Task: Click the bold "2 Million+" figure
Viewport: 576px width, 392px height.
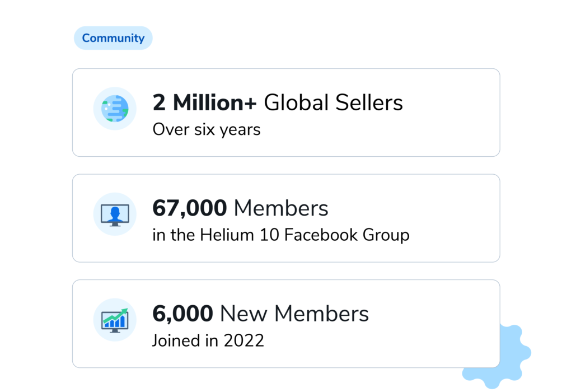Action: coord(204,103)
